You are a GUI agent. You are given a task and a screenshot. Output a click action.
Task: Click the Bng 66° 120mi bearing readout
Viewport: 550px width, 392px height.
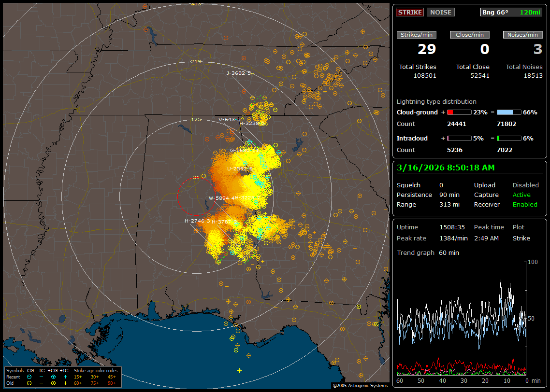[x=511, y=12]
